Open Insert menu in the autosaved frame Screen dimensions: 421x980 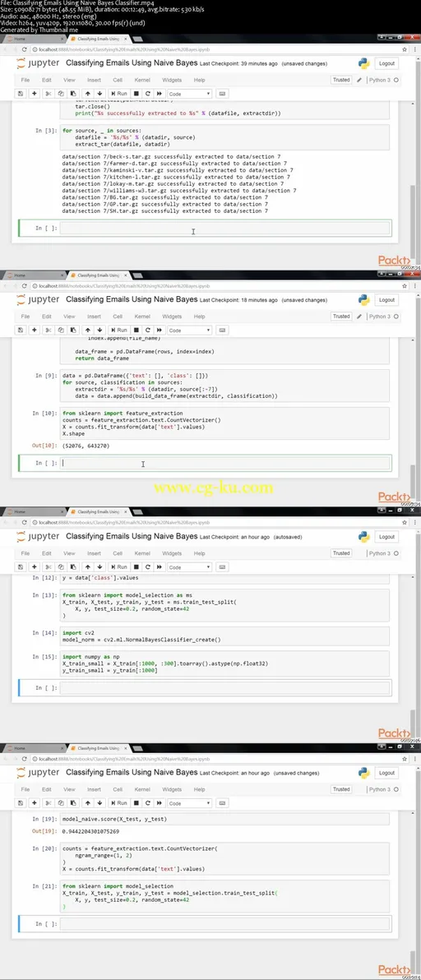[95, 553]
